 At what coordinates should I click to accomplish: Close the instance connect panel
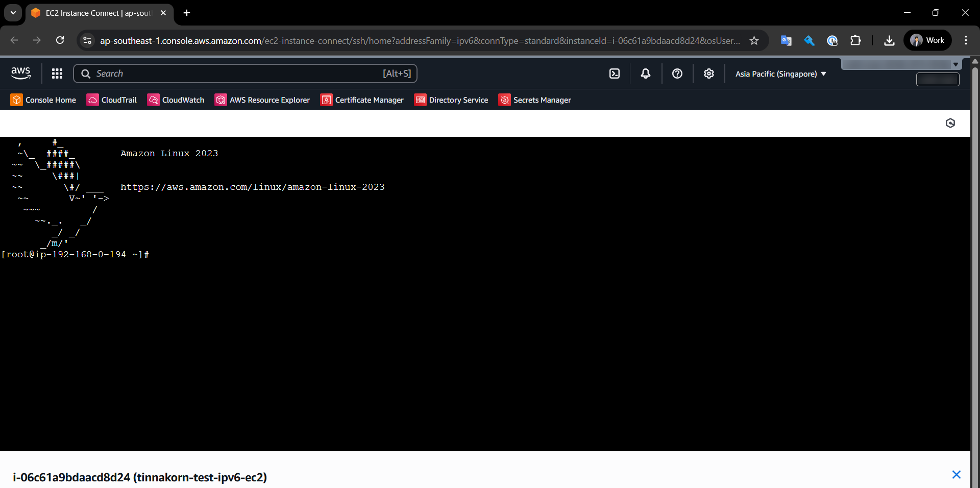pyautogui.click(x=957, y=475)
